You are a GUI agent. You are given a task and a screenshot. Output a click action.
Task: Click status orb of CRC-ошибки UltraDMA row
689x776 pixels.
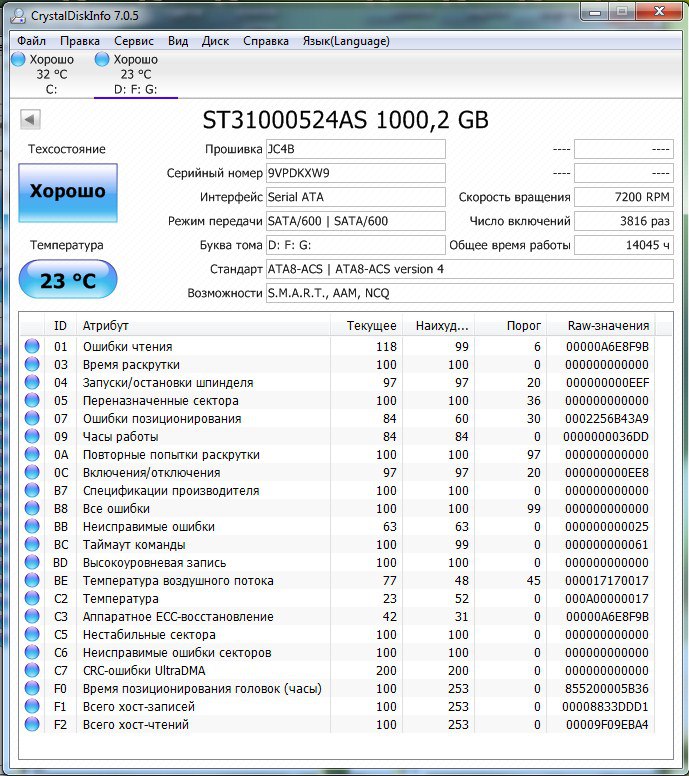coord(32,670)
